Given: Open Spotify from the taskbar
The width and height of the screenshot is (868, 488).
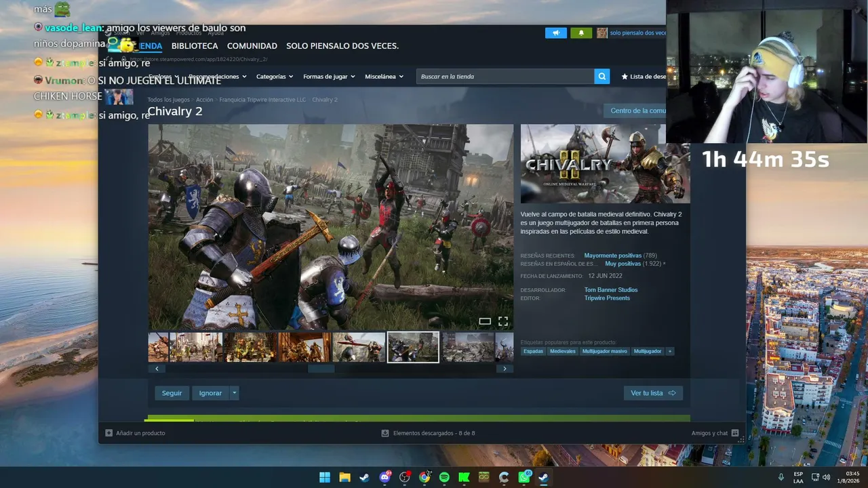Looking at the screenshot, I should pyautogui.click(x=444, y=477).
